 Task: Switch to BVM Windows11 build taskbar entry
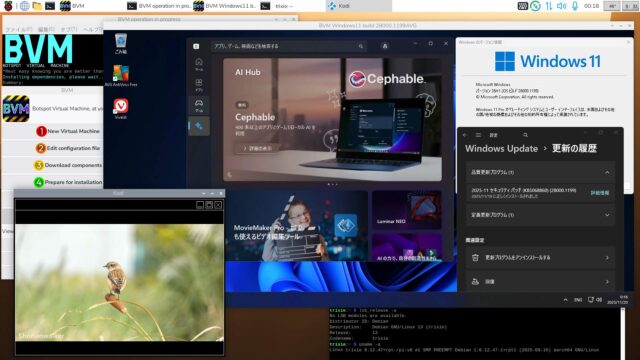pos(225,6)
